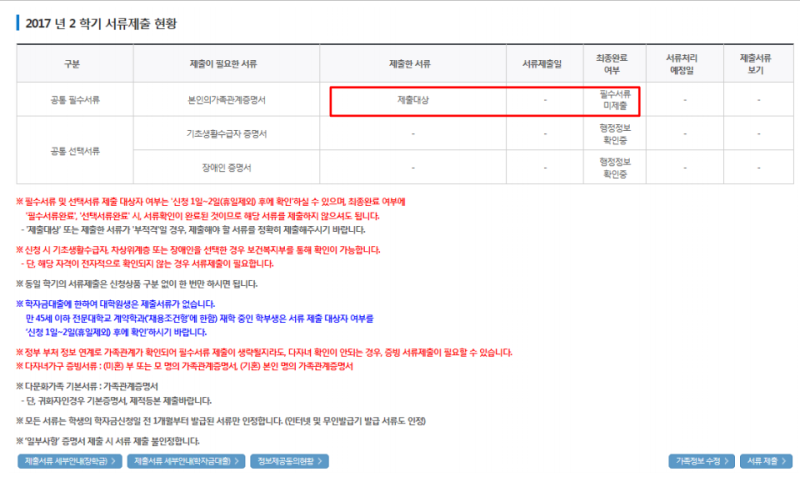
Task: Click 행정정보 확인중 in the 장애인 증명서 row
Action: point(615,168)
